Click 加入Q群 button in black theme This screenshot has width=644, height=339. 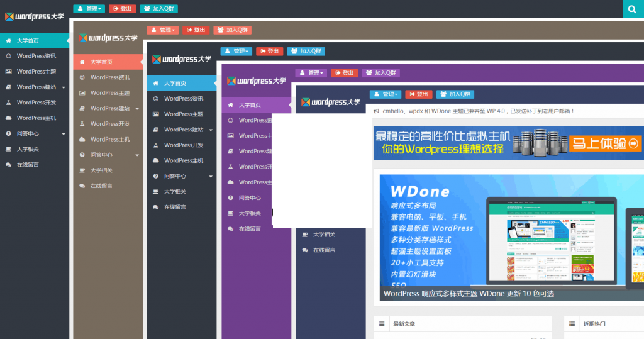[159, 9]
